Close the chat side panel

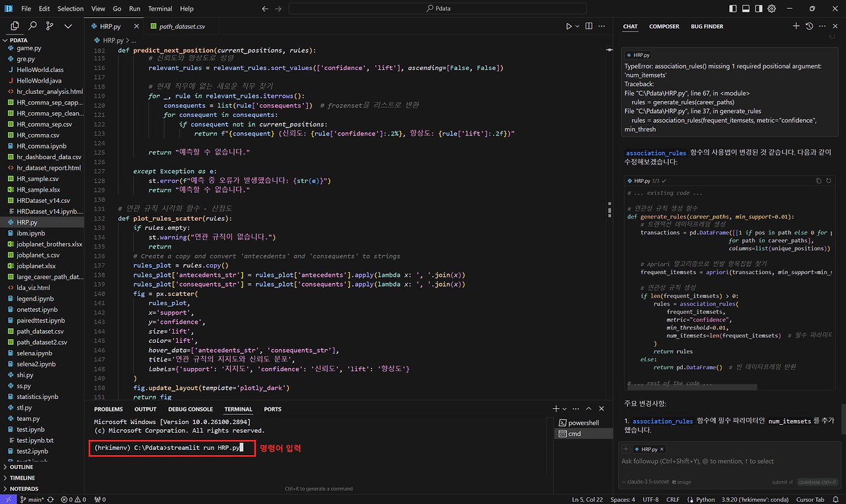834,26
